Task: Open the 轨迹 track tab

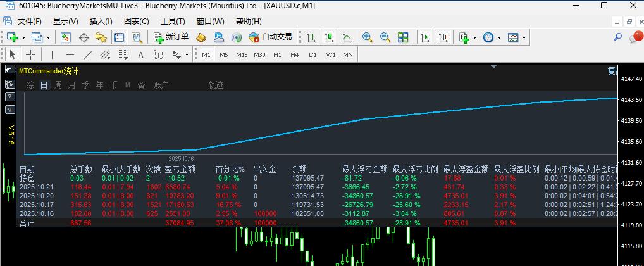Action: pos(216,85)
